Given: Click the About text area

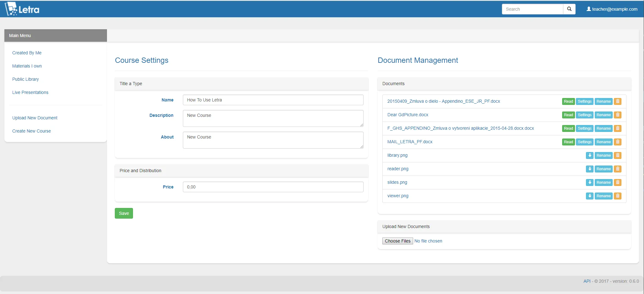Looking at the screenshot, I should 273,140.
